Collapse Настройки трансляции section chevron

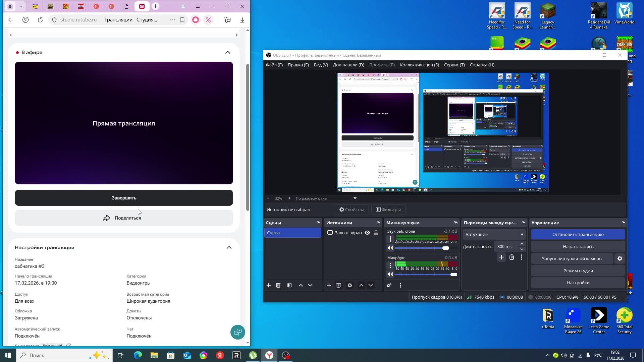point(229,247)
